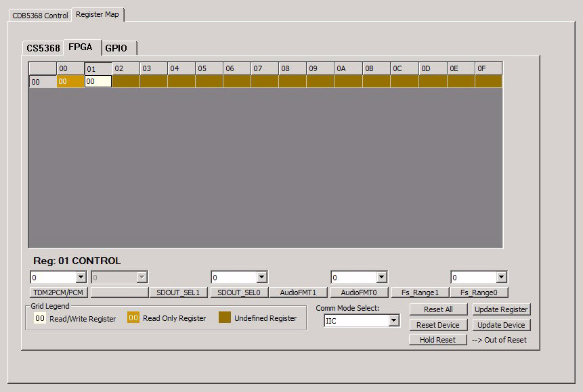Select the read-only register cell at column 00
The image size is (583, 392).
coord(70,81)
